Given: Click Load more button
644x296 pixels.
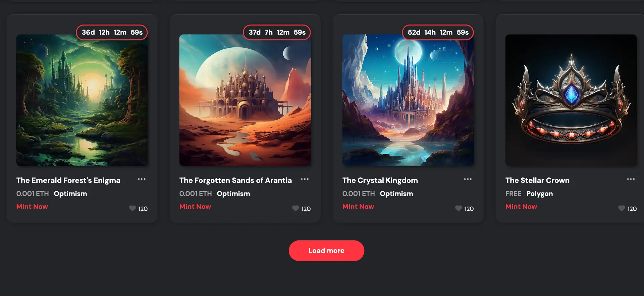Looking at the screenshot, I should (x=326, y=251).
